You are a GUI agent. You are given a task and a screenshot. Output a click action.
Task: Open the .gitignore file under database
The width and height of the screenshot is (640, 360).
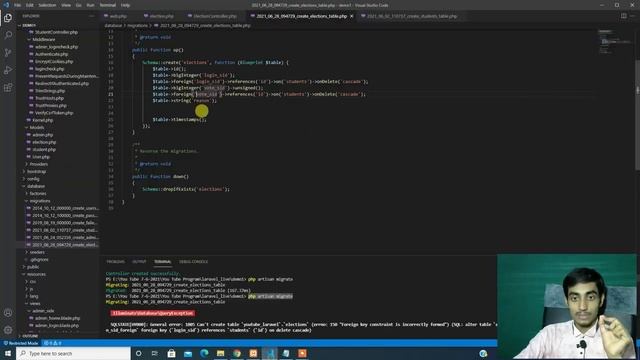39,260
